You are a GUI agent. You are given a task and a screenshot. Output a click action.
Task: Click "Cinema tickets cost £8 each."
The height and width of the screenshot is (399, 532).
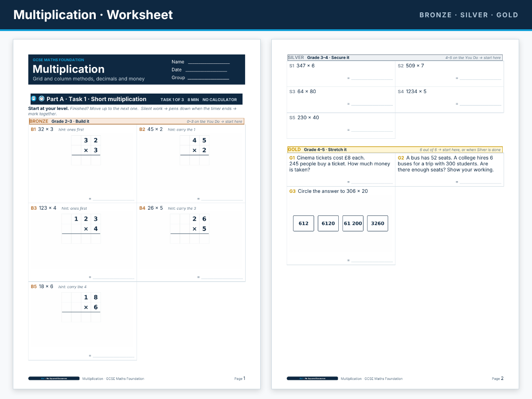click(x=331, y=158)
